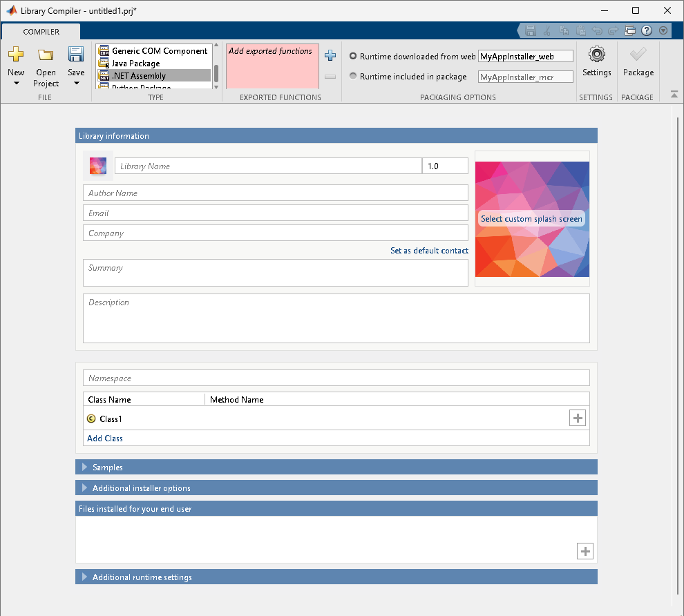Switch to the COMPILER tab
The height and width of the screenshot is (616, 684).
click(x=40, y=31)
